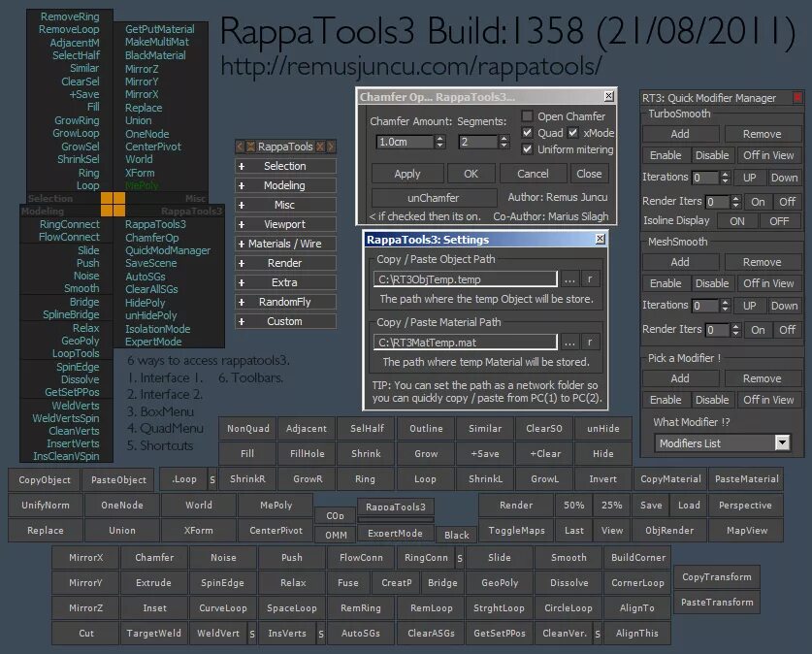Turn MeshSmooth Render Iters Off
This screenshot has width=812, height=654.
tap(787, 330)
